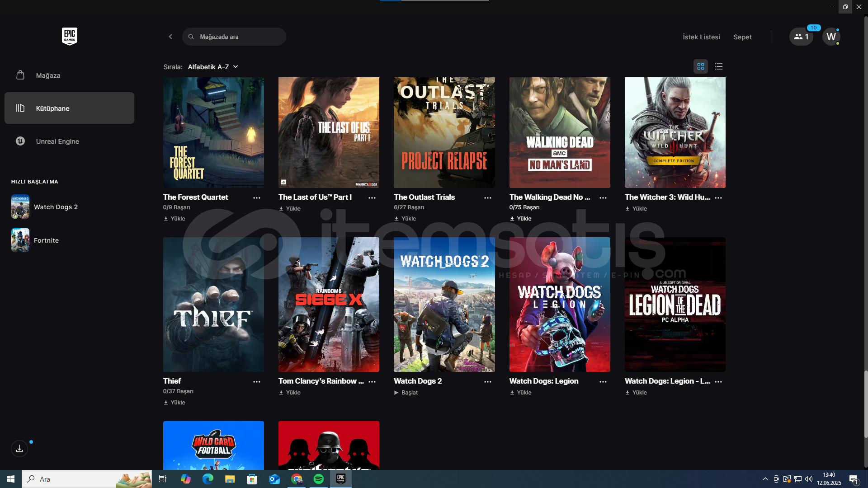Open the Epic Games logo home
Viewport: 868px width, 488px height.
pyautogui.click(x=70, y=36)
